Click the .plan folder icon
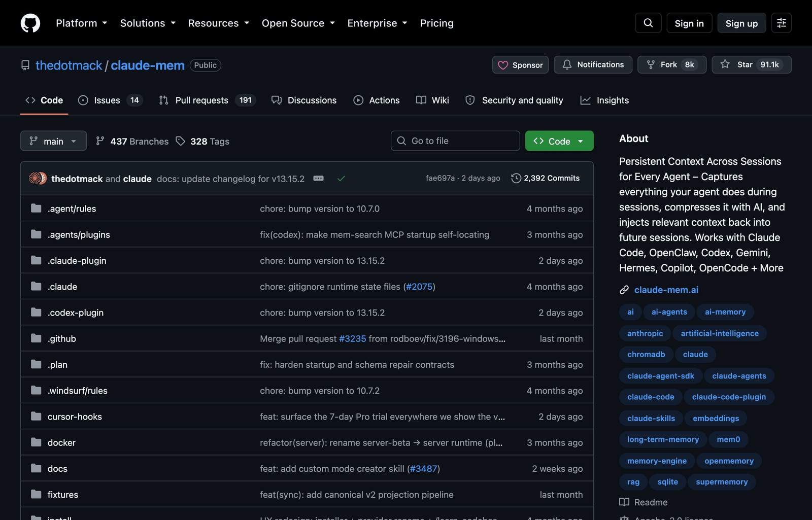 pos(36,364)
